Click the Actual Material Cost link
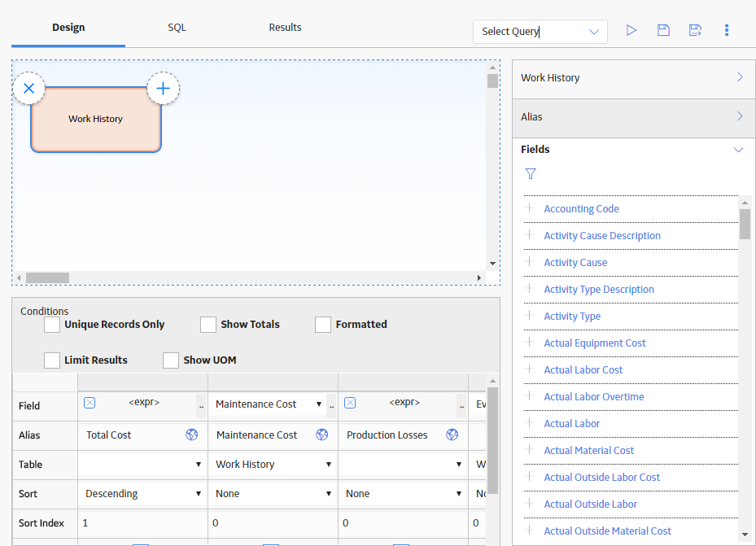This screenshot has width=756, height=546. pyautogui.click(x=588, y=451)
